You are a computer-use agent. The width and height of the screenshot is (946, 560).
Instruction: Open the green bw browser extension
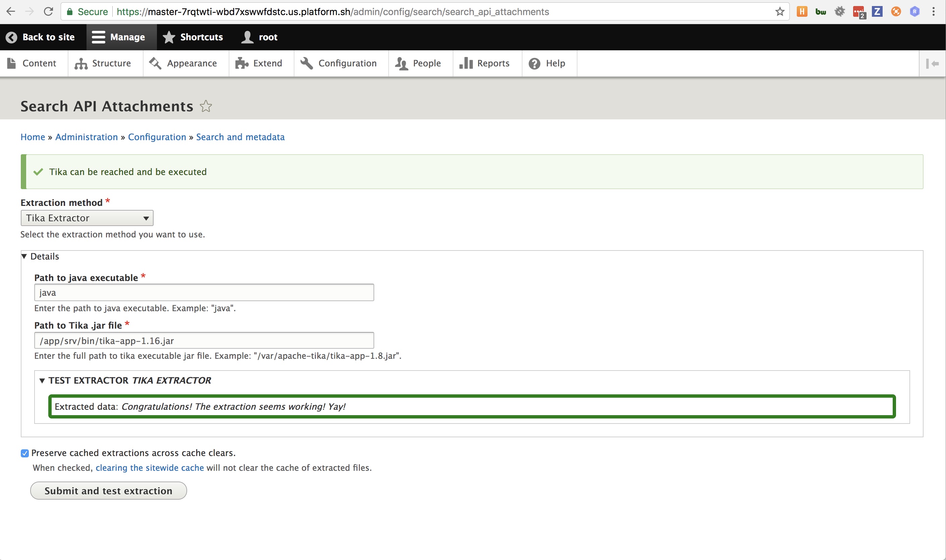(x=820, y=12)
